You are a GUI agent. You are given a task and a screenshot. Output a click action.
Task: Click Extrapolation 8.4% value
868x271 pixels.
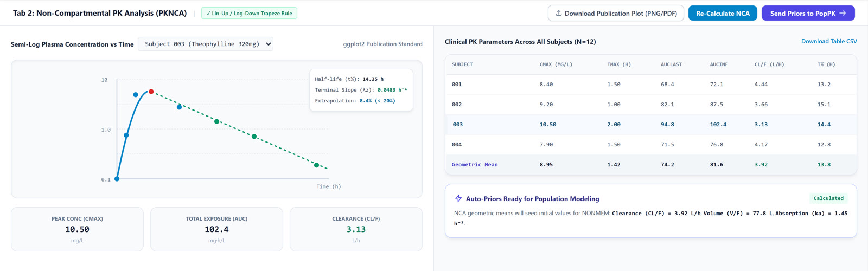[377, 101]
